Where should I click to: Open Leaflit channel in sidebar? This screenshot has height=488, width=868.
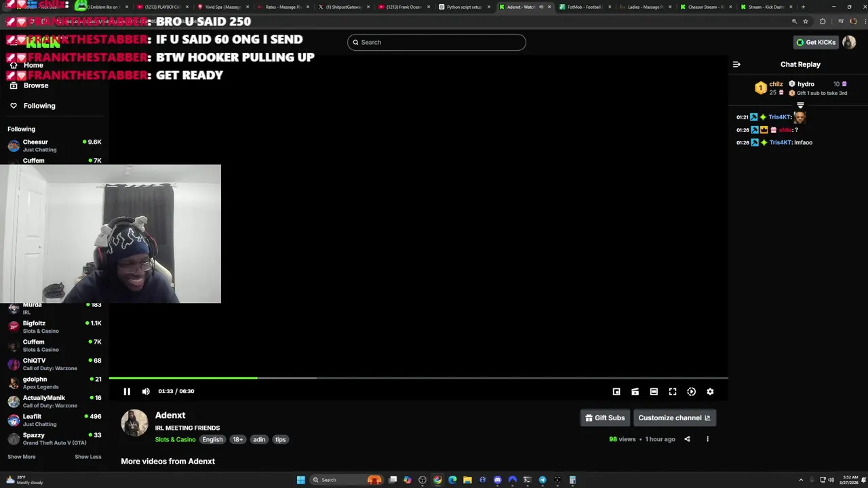[54, 420]
